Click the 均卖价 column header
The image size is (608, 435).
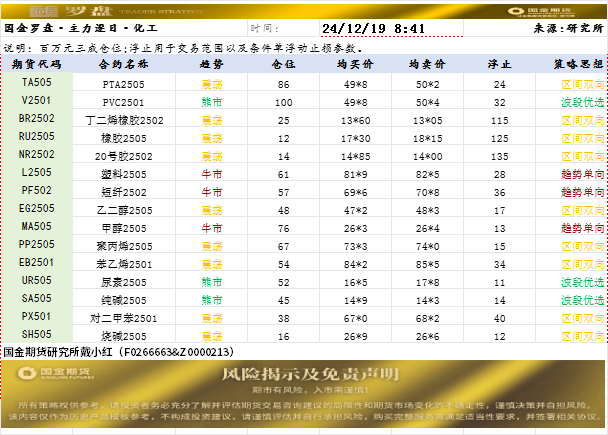tap(427, 64)
